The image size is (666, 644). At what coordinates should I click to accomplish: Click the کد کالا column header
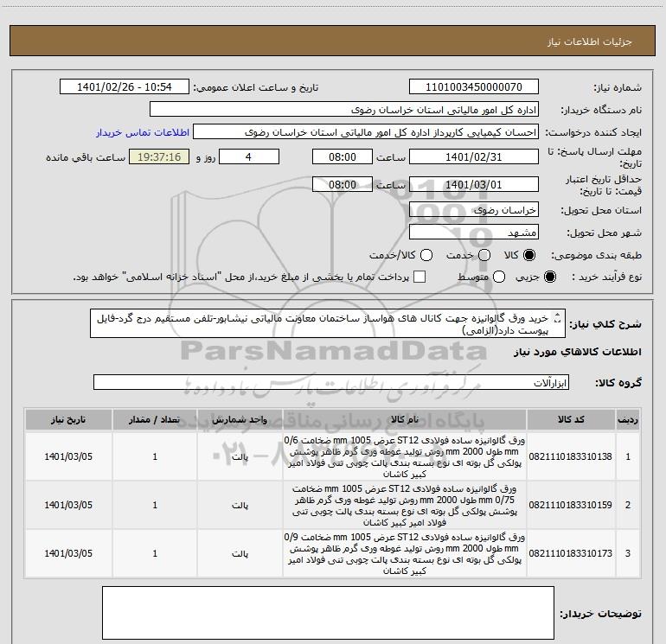(x=571, y=420)
